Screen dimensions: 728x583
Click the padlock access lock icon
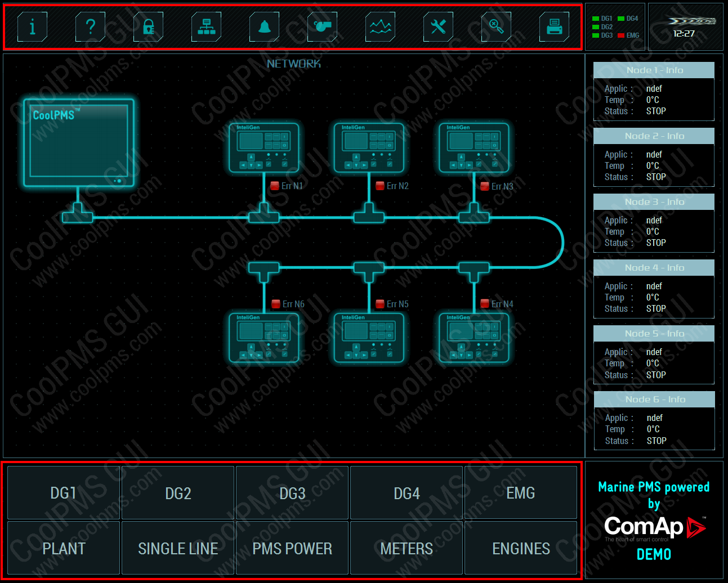148,26
